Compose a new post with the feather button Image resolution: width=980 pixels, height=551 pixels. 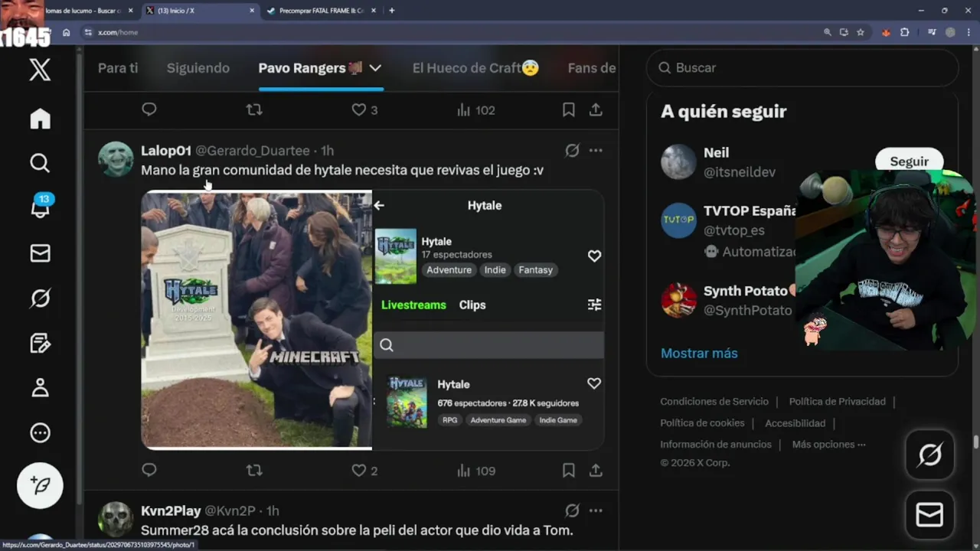coord(40,485)
